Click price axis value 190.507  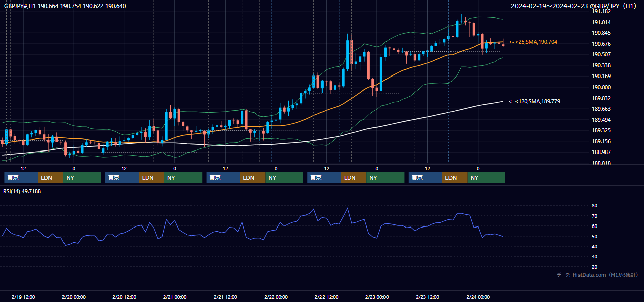point(601,54)
